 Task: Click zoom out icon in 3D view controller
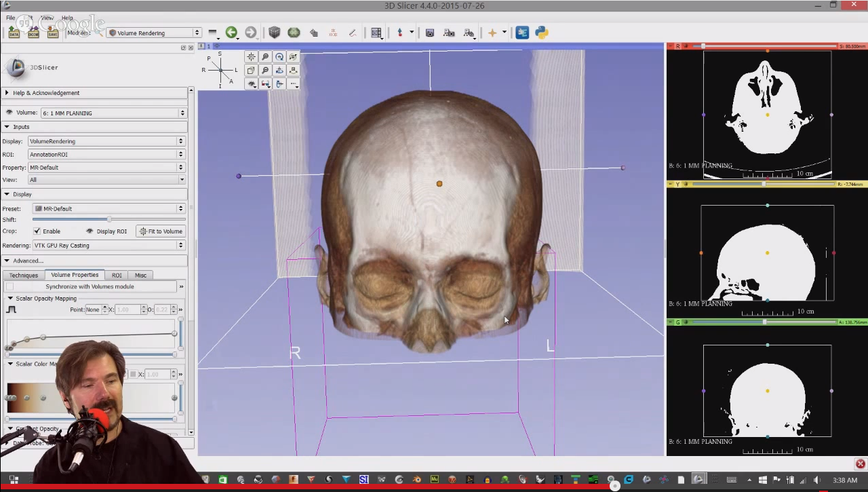point(265,71)
